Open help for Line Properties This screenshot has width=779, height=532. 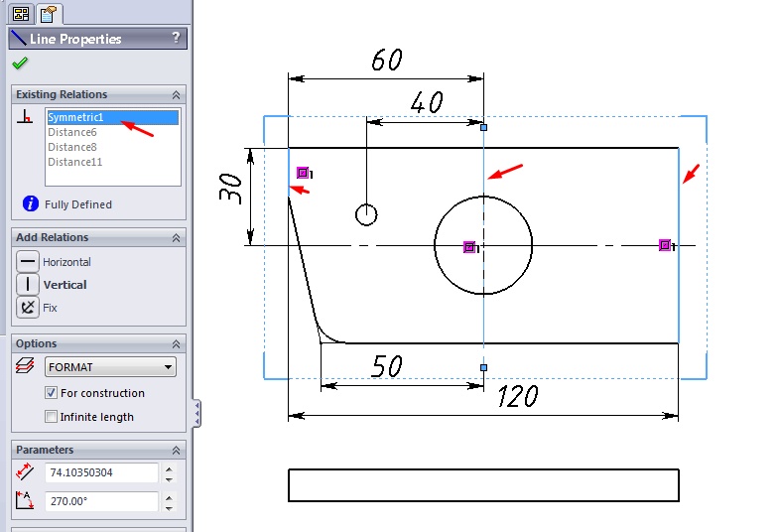pyautogui.click(x=176, y=38)
